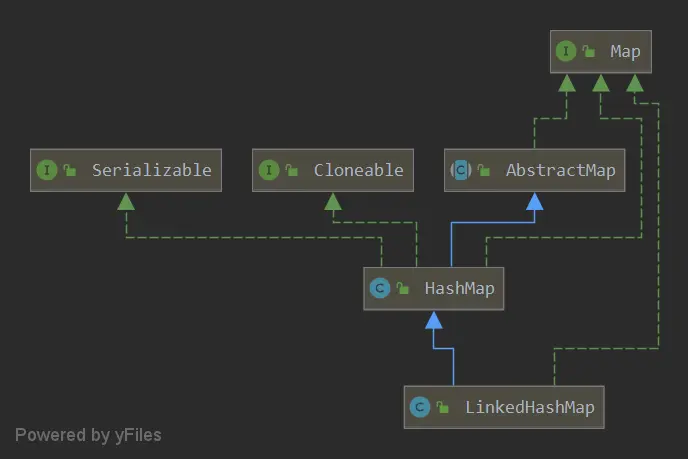Click the green lock icon beside Serializable
Screen dimensions: 688x459
point(70,170)
